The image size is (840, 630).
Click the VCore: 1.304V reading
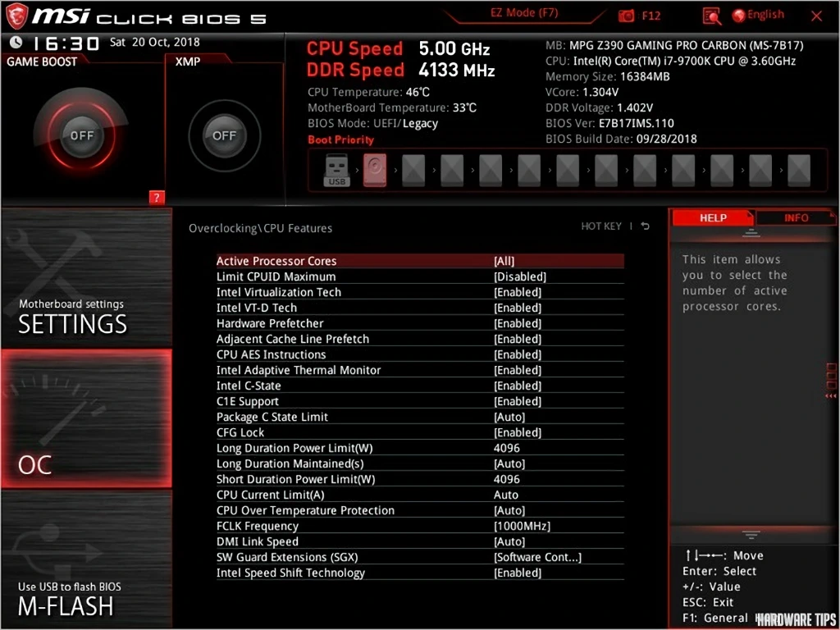click(582, 92)
